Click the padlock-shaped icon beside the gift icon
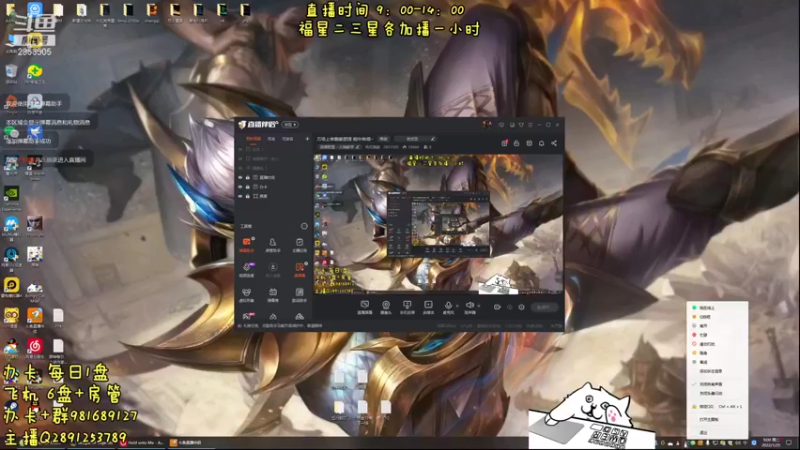Screen dimensions: 800x450 [x=516, y=143]
